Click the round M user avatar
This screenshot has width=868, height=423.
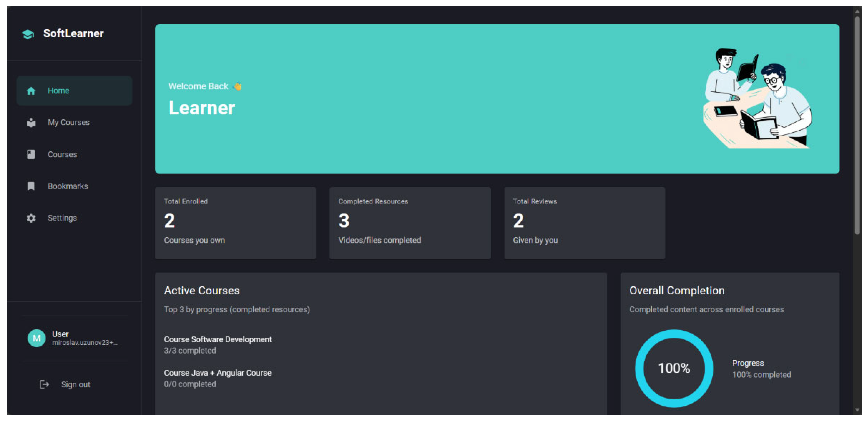click(36, 338)
